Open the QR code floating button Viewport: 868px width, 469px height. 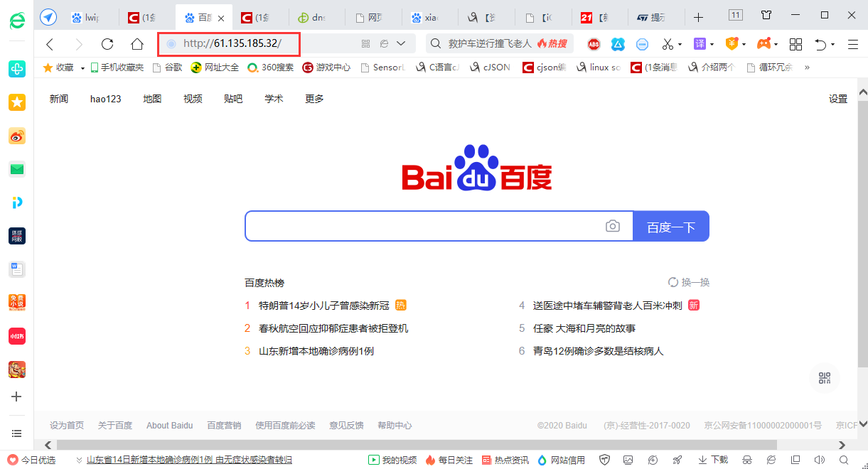(824, 378)
